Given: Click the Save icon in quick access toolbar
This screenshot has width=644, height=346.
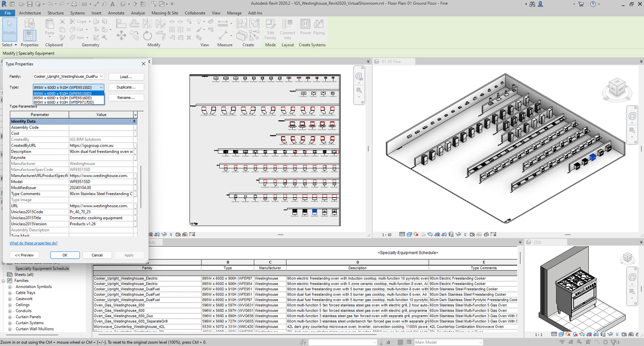Looking at the screenshot, I should pyautogui.click(x=29, y=4).
